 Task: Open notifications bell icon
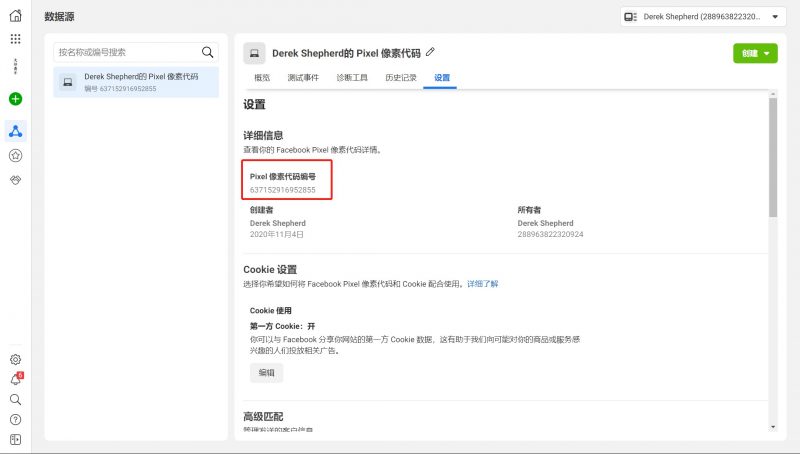tap(16, 380)
